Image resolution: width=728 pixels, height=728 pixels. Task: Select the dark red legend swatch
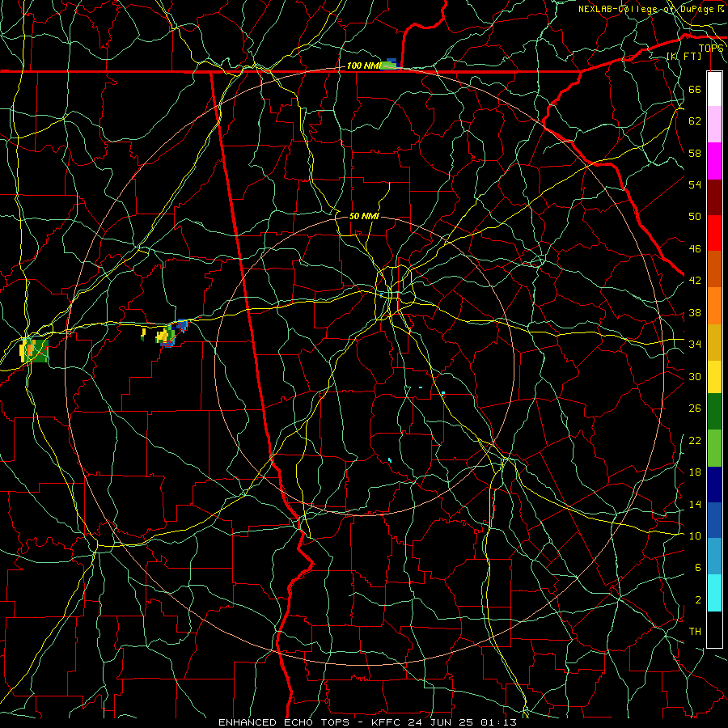pyautogui.click(x=714, y=197)
